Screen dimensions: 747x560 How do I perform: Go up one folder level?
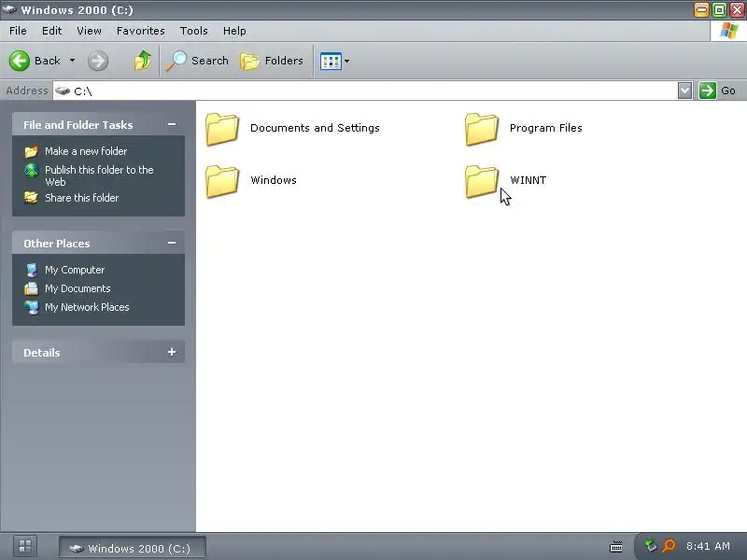[x=143, y=61]
